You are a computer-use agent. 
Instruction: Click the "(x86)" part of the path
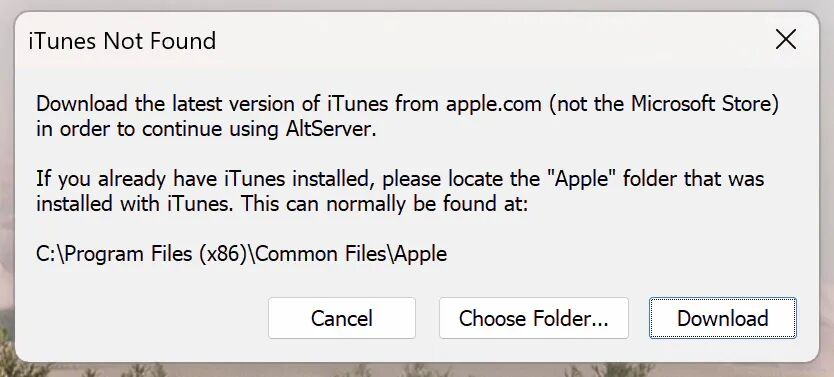point(221,254)
